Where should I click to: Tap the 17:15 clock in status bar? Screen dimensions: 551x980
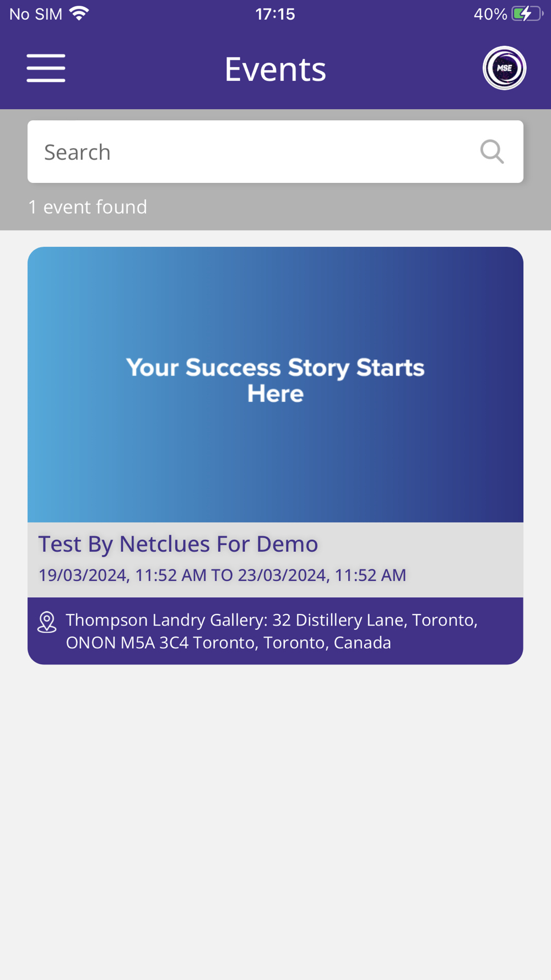point(275,14)
